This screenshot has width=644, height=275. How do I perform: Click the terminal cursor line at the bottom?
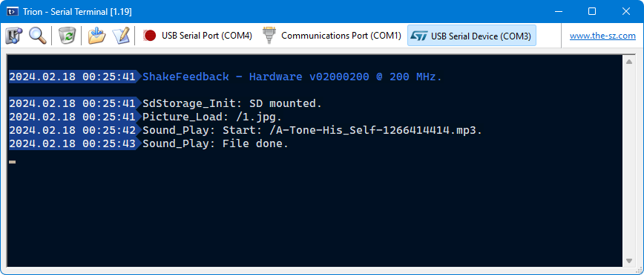pyautogui.click(x=13, y=162)
